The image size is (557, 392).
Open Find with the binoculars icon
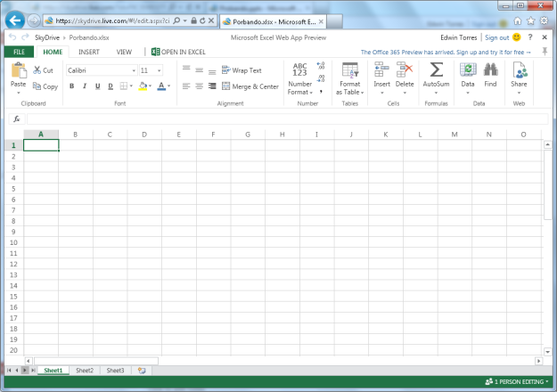[x=490, y=70]
